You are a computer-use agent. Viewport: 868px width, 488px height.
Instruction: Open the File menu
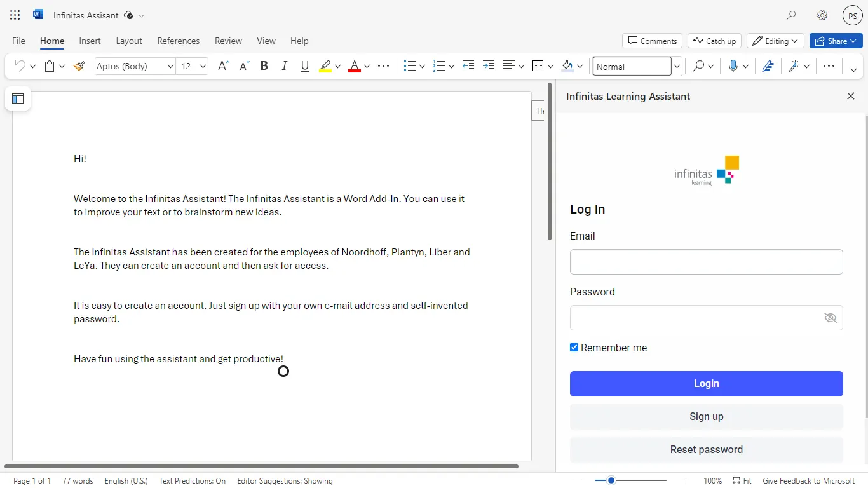pyautogui.click(x=19, y=41)
